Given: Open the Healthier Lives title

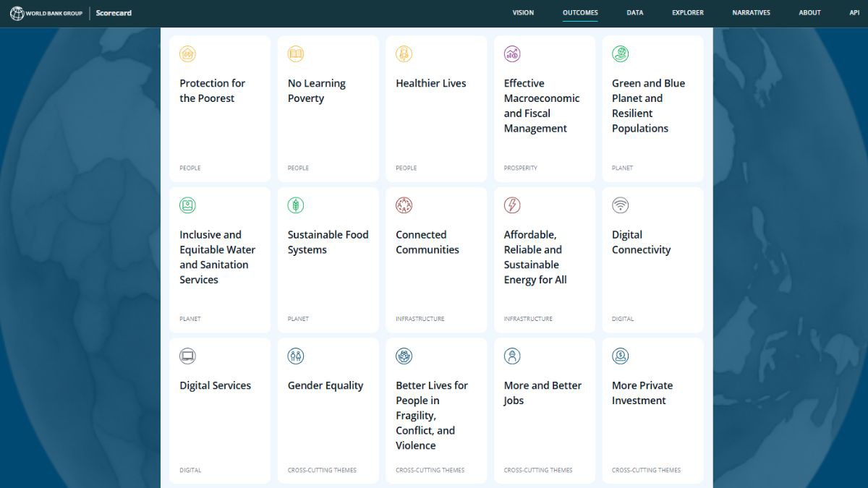Looking at the screenshot, I should click(431, 83).
